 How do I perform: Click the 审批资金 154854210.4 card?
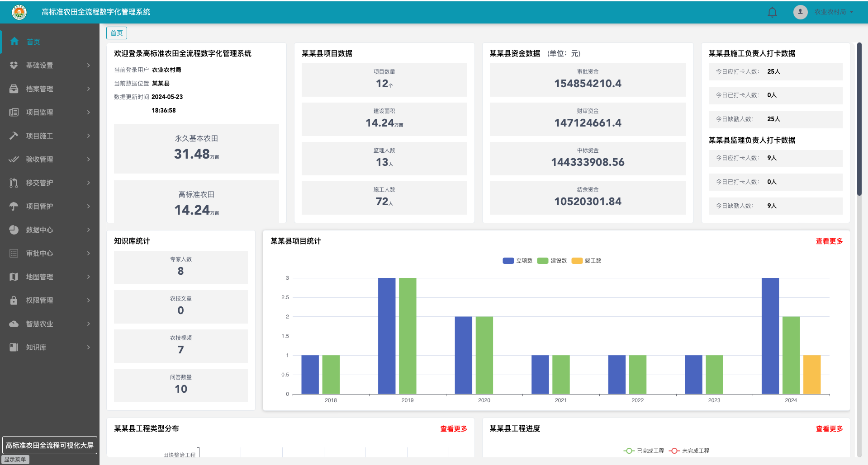tap(588, 80)
